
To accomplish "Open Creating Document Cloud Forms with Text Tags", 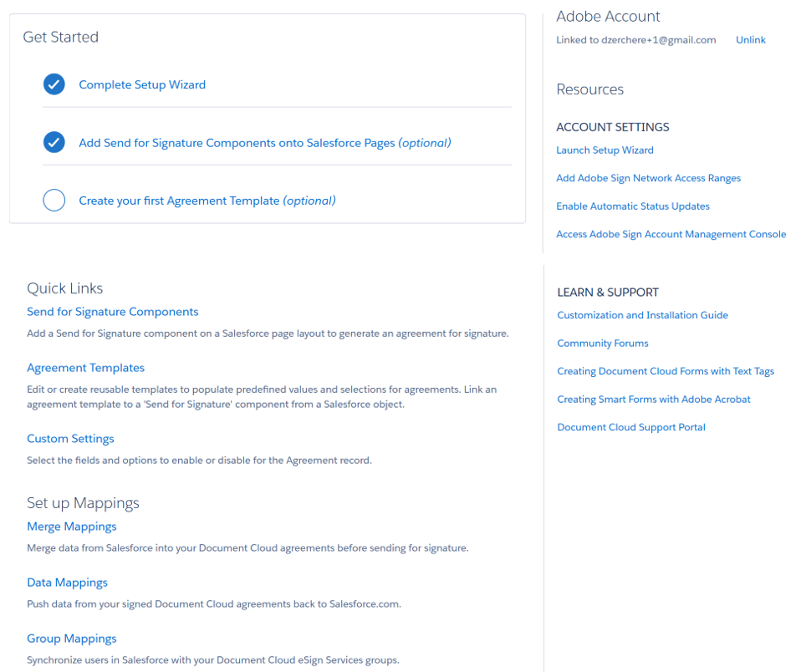I will tap(666, 371).
